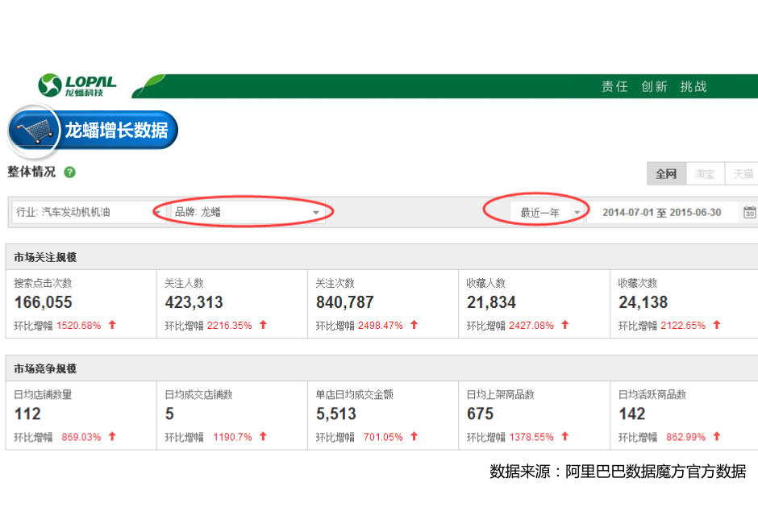This screenshot has height=532, width=758.
Task: Expand the 行业 汽车发动机机油 dropdown
Action: [89, 212]
